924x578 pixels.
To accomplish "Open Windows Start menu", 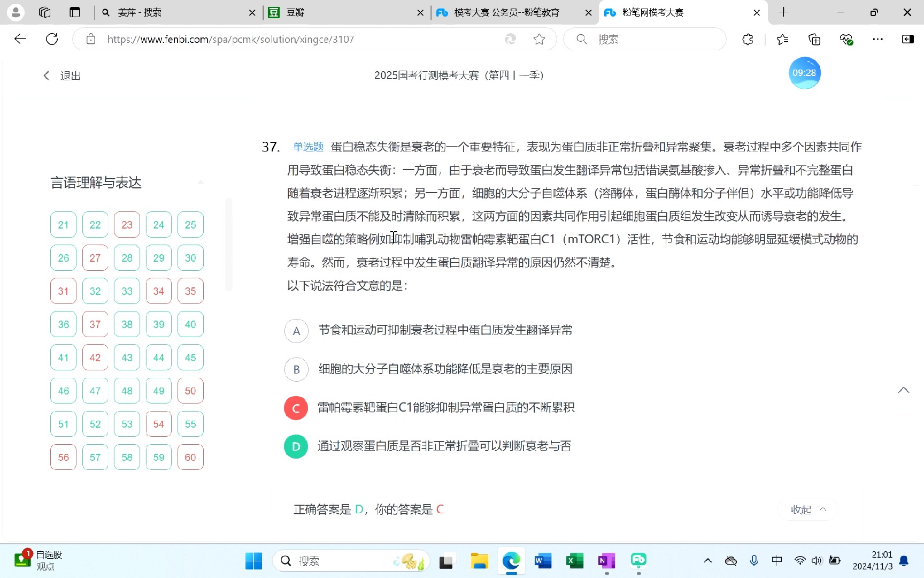I will pos(253,561).
